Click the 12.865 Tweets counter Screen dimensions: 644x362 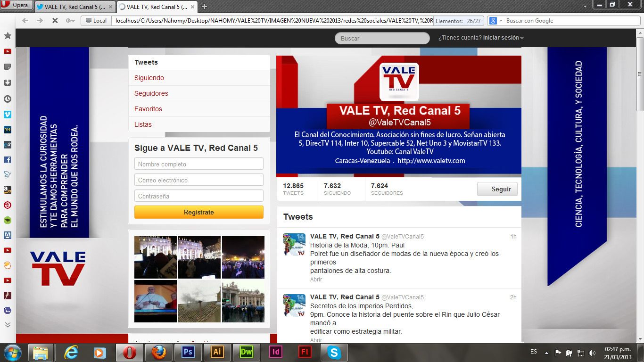[x=293, y=189]
